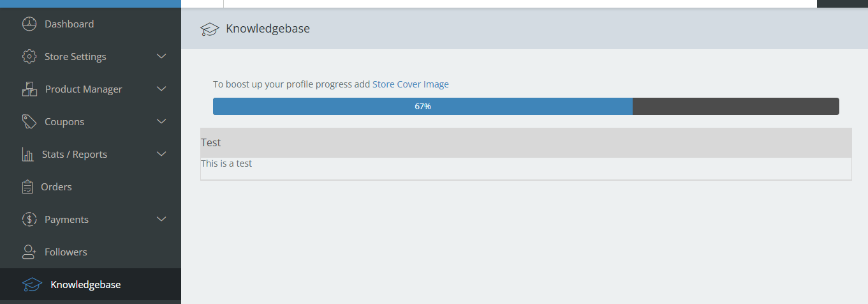This screenshot has width=868, height=304.
Task: Click the Payments dollar icon
Action: 29,220
